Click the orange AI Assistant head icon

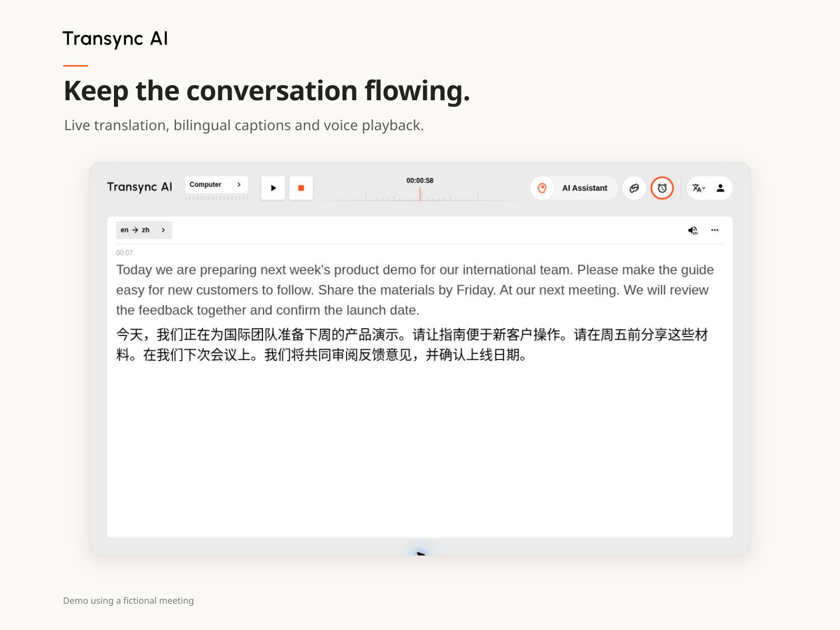pos(542,188)
